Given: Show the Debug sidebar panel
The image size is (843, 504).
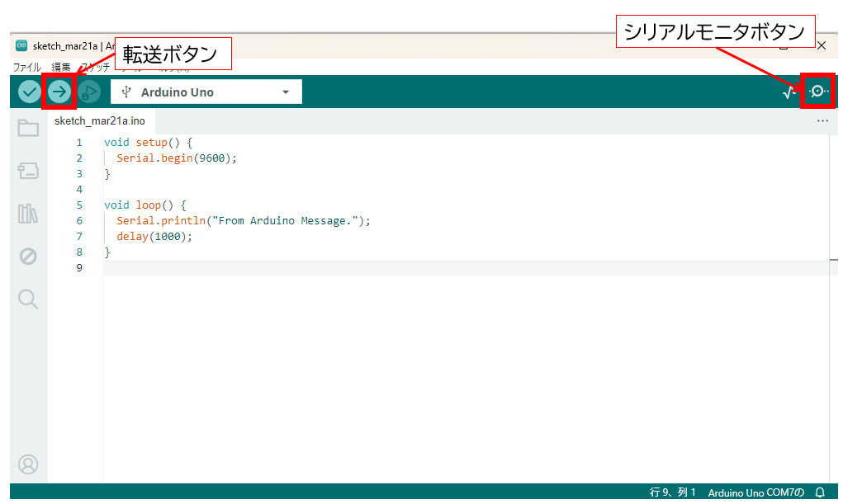Looking at the screenshot, I should tap(28, 257).
